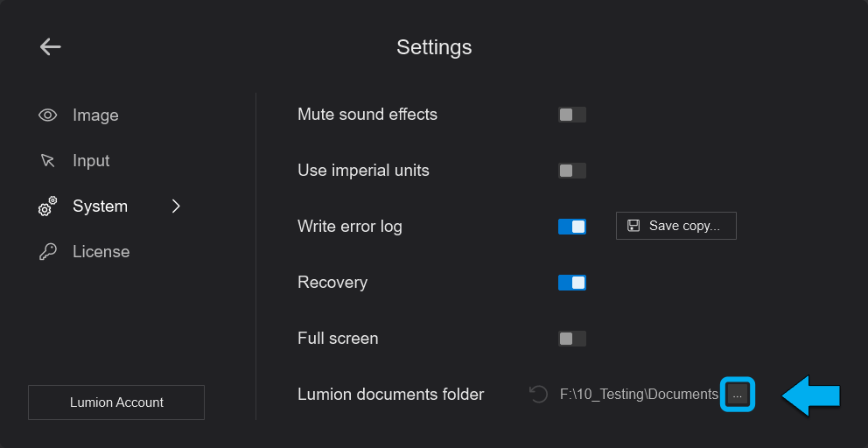Turn off the Recovery switch
The image size is (868, 448).
[572, 283]
